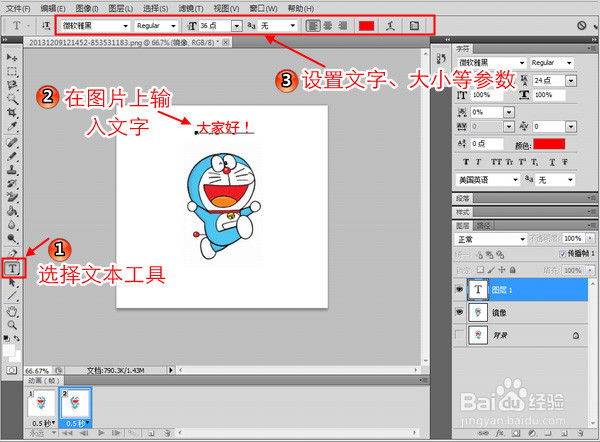Select the Path Selection arrow tool

point(12,282)
